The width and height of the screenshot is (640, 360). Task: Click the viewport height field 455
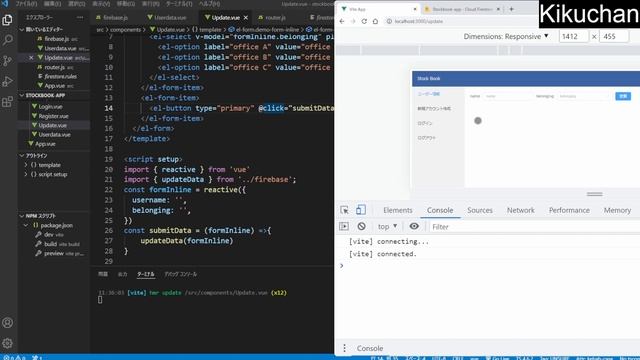point(614,36)
